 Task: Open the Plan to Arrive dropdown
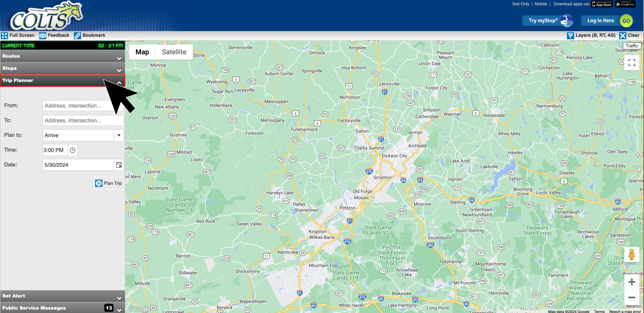coord(118,135)
